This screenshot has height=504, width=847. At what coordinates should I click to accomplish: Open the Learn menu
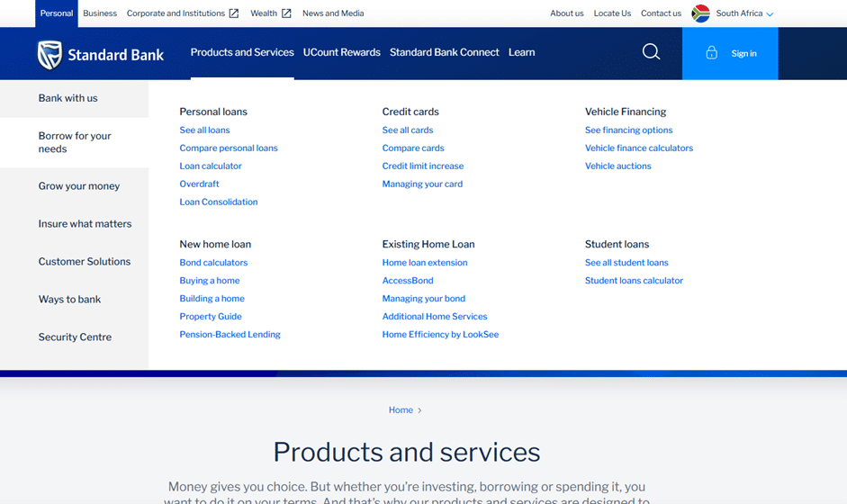[521, 52]
